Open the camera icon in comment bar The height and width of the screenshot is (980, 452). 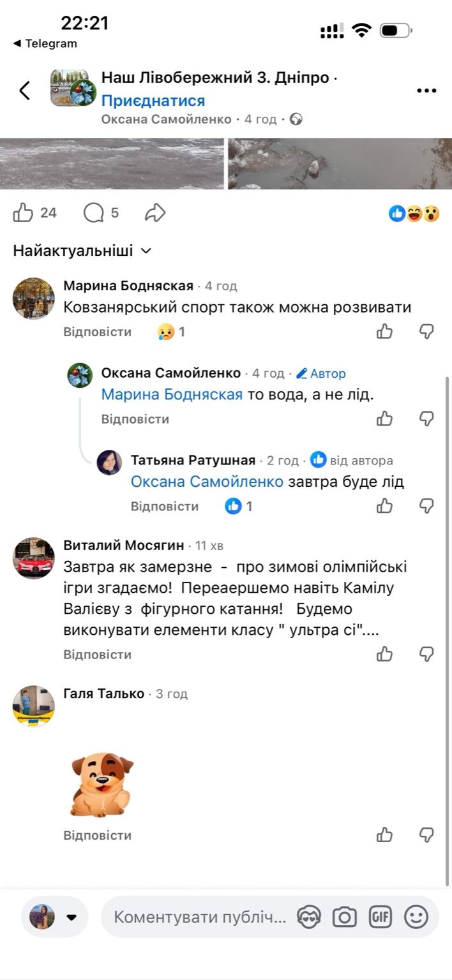pos(345,917)
